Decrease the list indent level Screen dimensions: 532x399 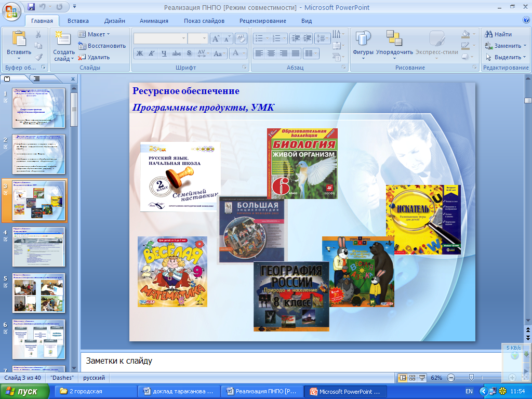click(296, 38)
